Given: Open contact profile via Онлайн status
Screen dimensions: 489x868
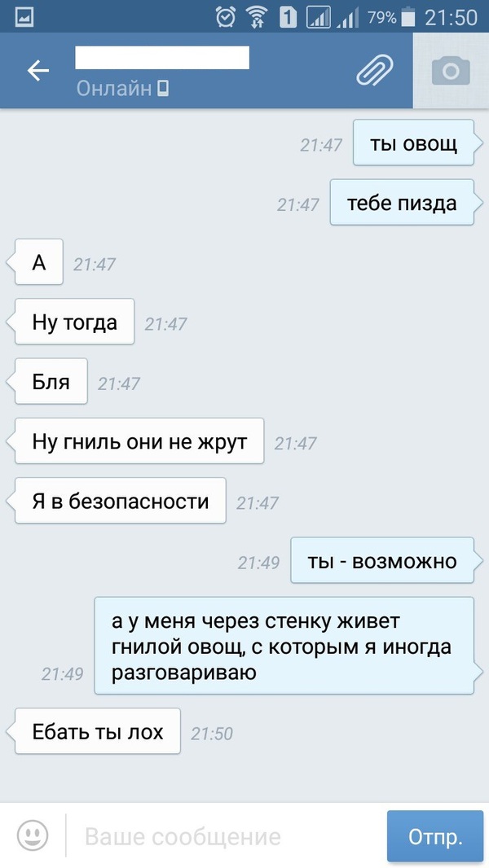Looking at the screenshot, I should click(x=122, y=88).
